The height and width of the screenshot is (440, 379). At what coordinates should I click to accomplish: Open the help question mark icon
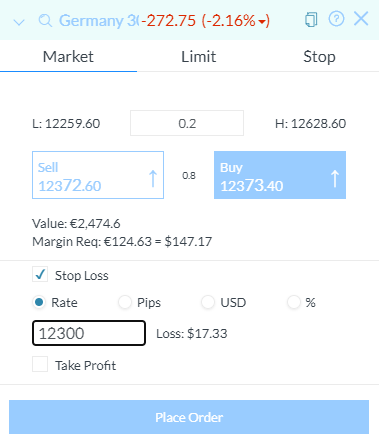[x=336, y=19]
